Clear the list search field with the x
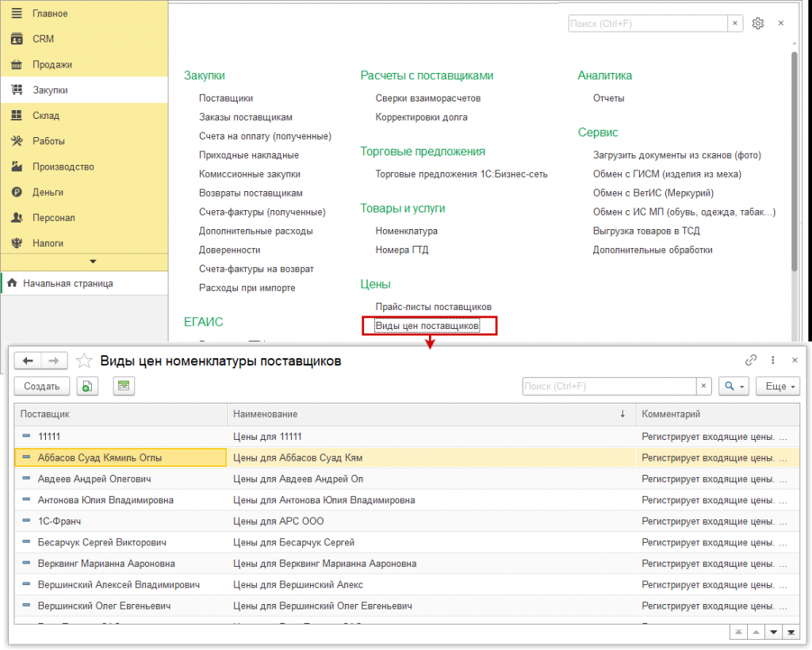Viewport: 812px width, 650px height. (703, 386)
